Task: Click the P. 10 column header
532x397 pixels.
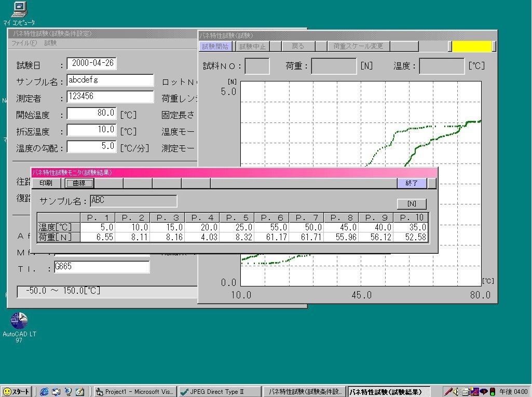Action: pyautogui.click(x=411, y=217)
